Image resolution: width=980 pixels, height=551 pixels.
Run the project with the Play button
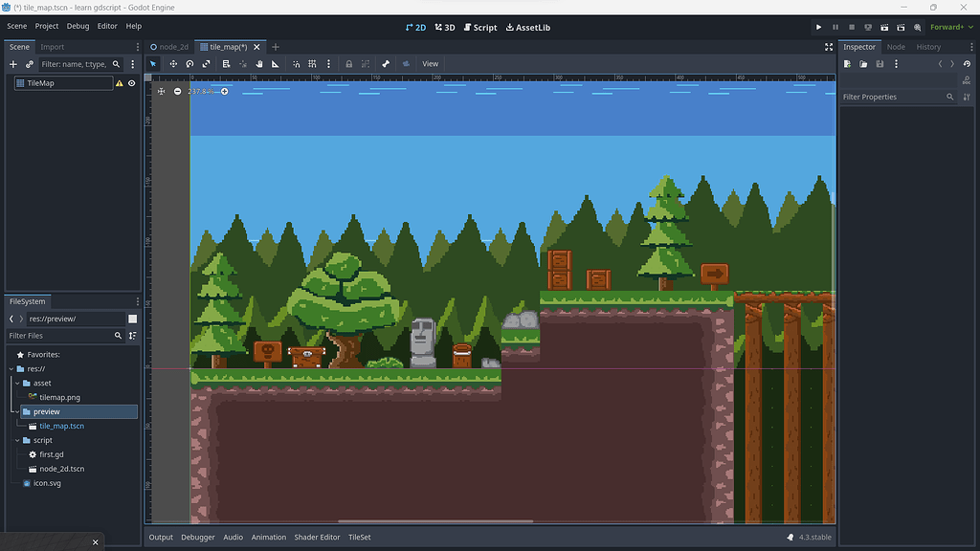click(820, 27)
